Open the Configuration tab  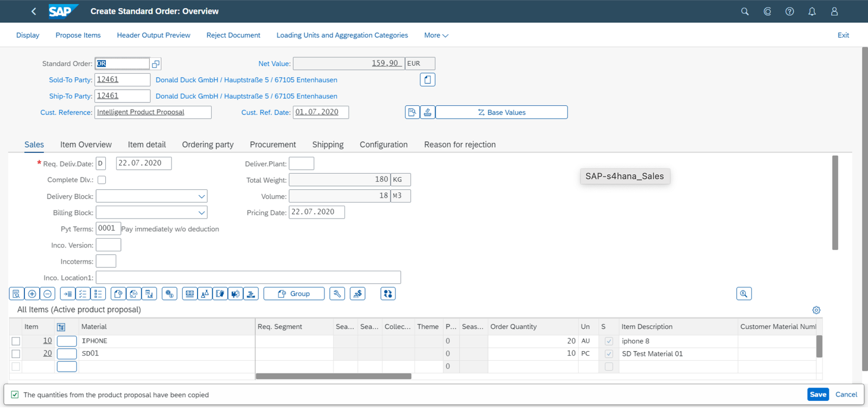click(x=384, y=145)
